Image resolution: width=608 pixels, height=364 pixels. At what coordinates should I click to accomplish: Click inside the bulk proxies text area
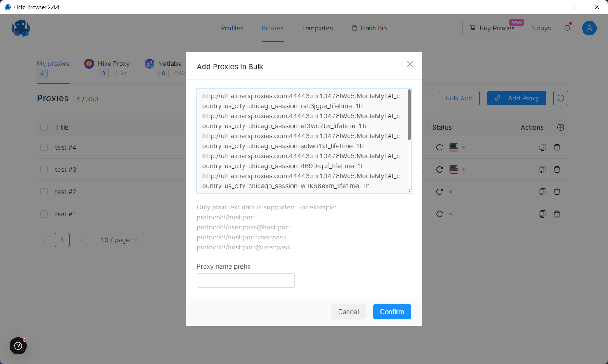coord(304,141)
